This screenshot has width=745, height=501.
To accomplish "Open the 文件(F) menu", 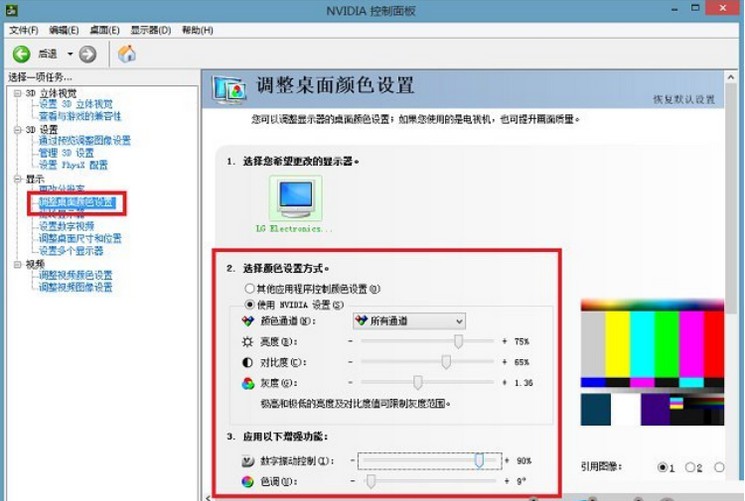I will tap(23, 31).
